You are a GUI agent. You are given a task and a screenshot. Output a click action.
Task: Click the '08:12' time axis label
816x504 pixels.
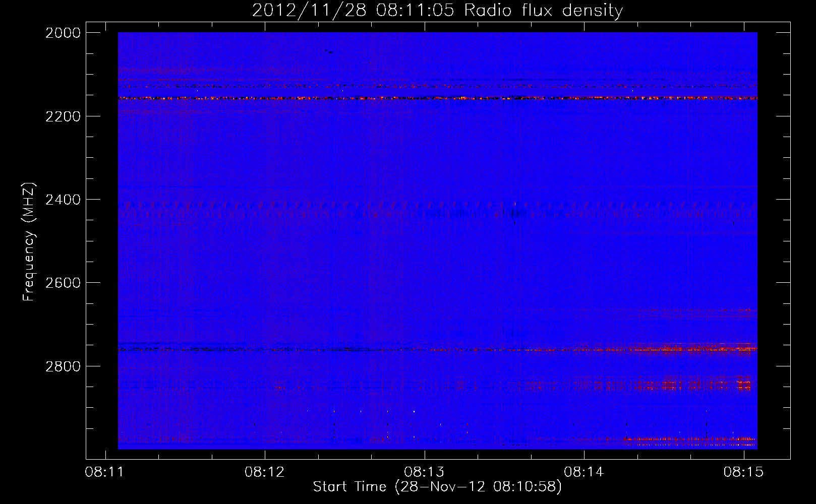[x=265, y=472]
